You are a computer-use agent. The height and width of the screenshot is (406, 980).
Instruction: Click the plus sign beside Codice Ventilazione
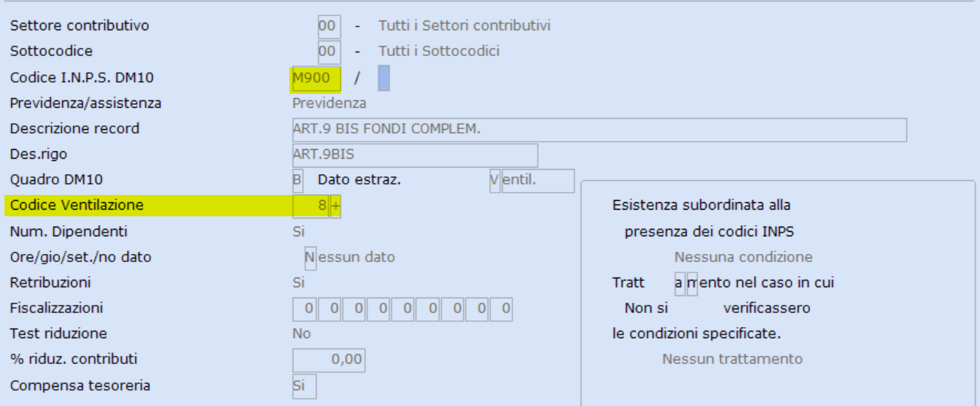[x=335, y=206]
